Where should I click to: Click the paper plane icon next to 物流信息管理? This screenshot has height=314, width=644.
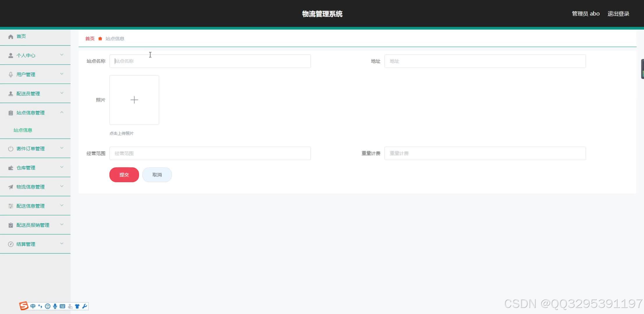point(11,187)
